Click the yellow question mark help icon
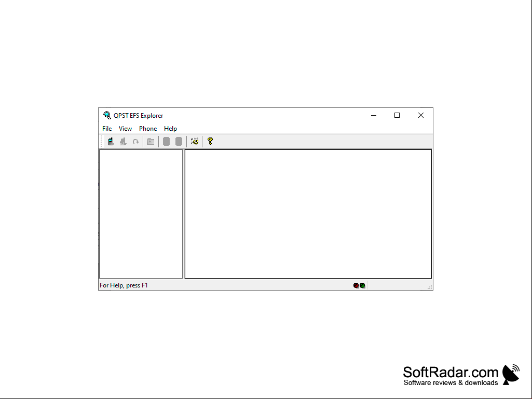Image resolution: width=532 pixels, height=399 pixels. [x=210, y=141]
